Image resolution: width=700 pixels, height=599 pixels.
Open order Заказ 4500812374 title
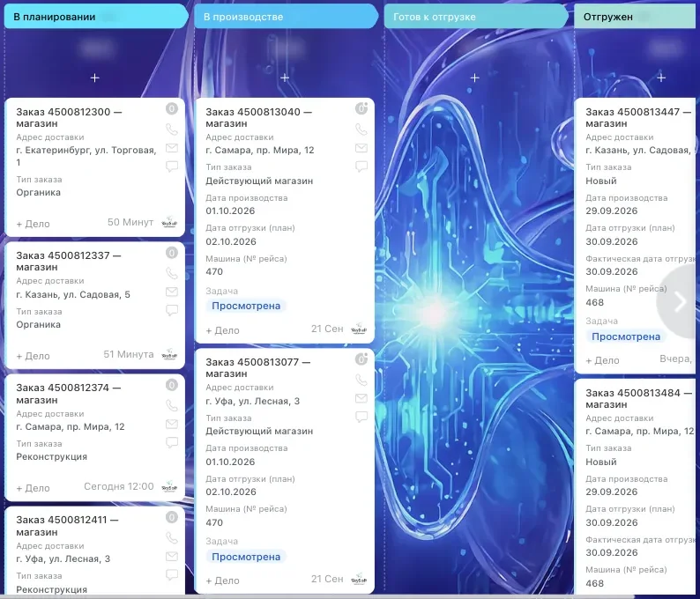[68, 394]
